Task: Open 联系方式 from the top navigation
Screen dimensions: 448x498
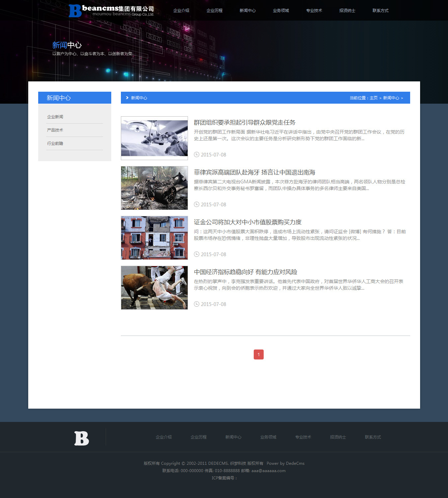Action: click(x=380, y=11)
